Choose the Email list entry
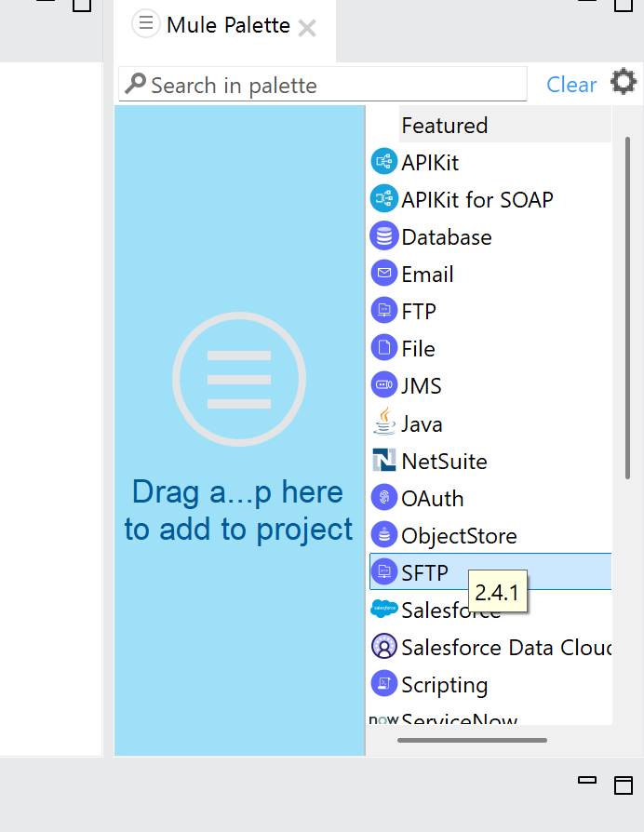The width and height of the screenshot is (644, 832). pyautogui.click(x=427, y=275)
